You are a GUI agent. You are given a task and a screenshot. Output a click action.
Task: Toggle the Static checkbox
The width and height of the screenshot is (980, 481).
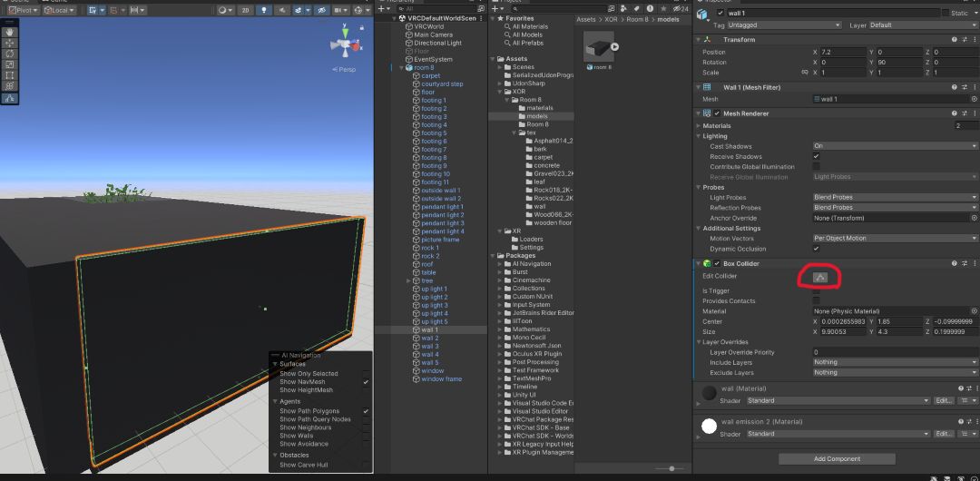click(x=945, y=13)
